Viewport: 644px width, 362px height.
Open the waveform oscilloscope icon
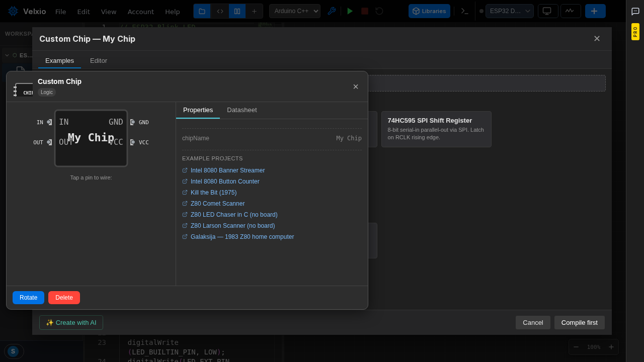click(571, 11)
